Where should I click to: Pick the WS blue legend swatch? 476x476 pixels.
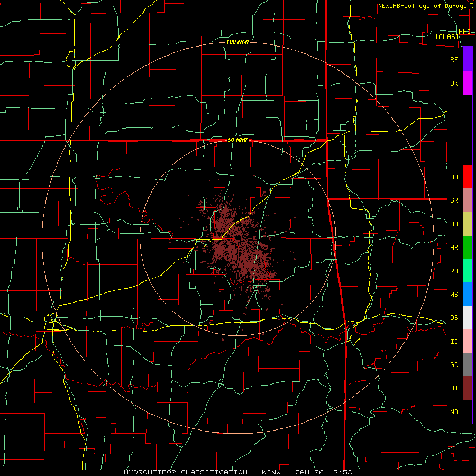tap(467, 294)
